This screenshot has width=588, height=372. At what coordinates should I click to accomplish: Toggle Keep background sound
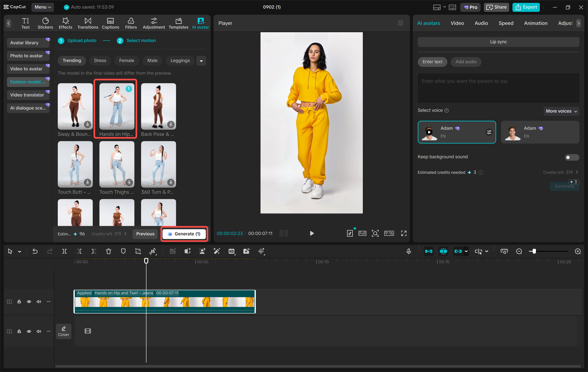tap(572, 157)
